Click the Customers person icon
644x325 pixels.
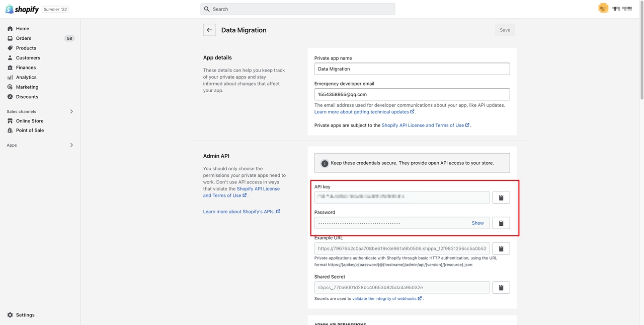(x=10, y=58)
